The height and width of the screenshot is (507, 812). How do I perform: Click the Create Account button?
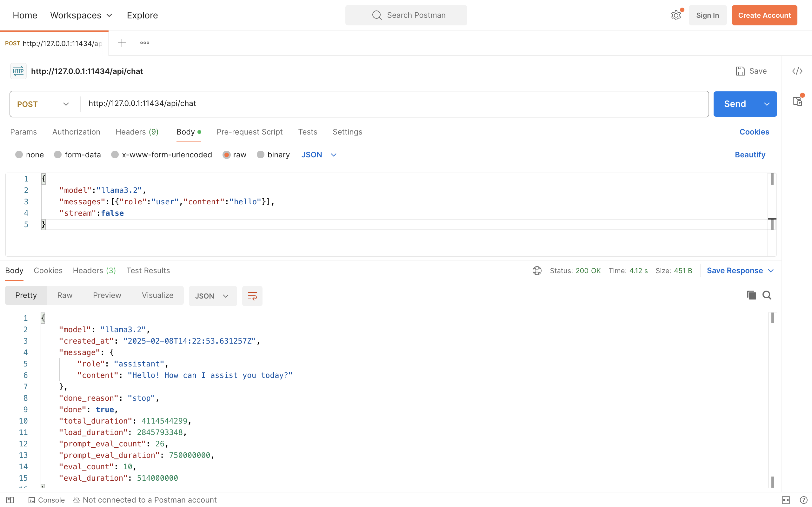[x=764, y=15]
